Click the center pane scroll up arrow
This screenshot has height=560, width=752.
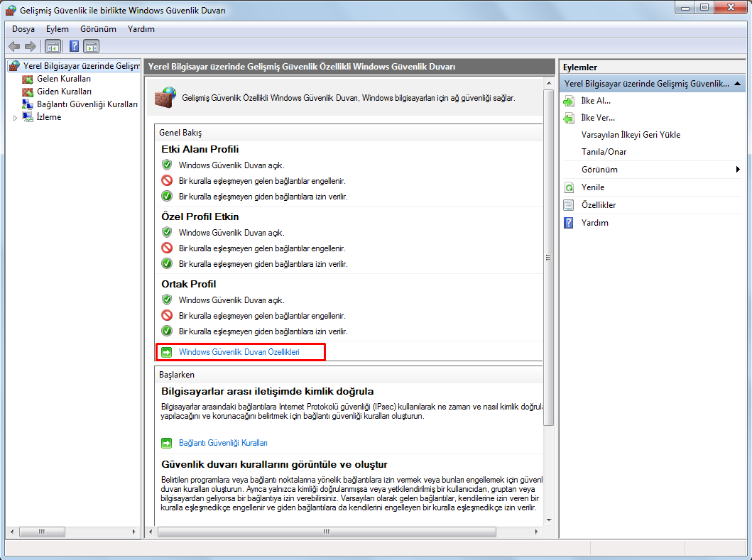coord(549,84)
